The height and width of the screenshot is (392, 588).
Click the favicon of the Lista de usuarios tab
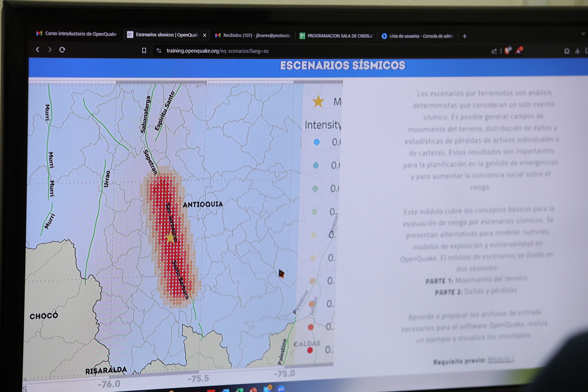click(384, 36)
